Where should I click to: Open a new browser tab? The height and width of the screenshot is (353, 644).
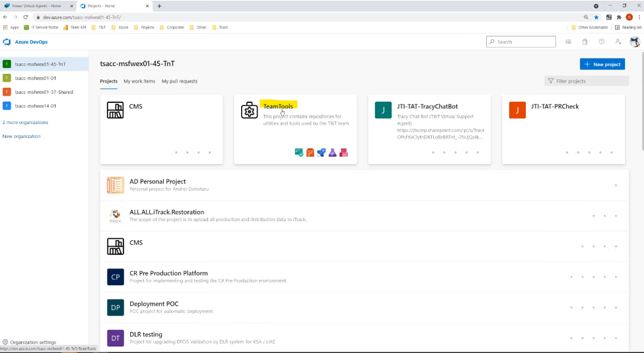[x=159, y=6]
